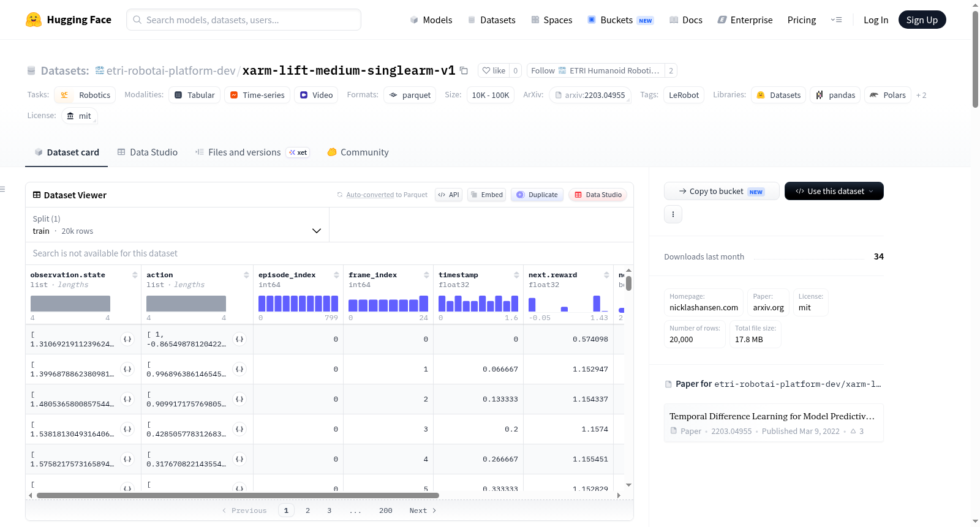Go to page 200 of the dataset
Viewport: 980px width, 527px height.
(386, 510)
